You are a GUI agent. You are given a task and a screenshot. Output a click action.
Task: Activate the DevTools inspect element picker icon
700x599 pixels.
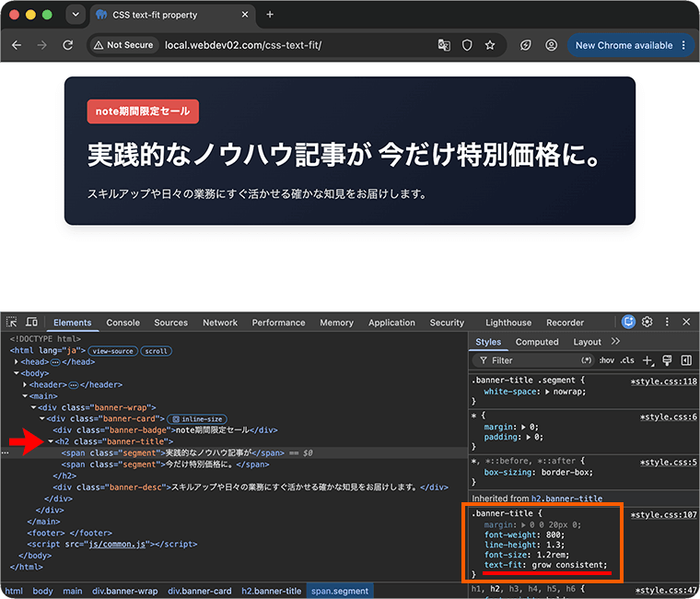[12, 322]
